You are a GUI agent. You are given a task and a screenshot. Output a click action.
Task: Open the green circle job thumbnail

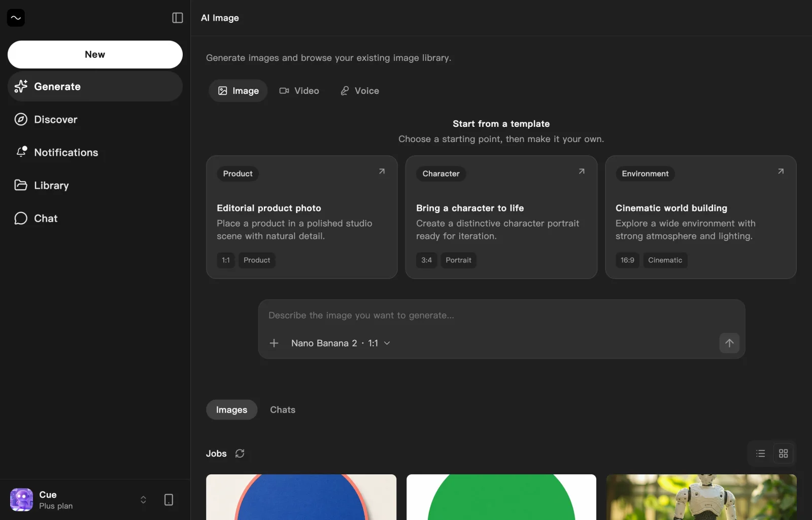[x=501, y=497]
